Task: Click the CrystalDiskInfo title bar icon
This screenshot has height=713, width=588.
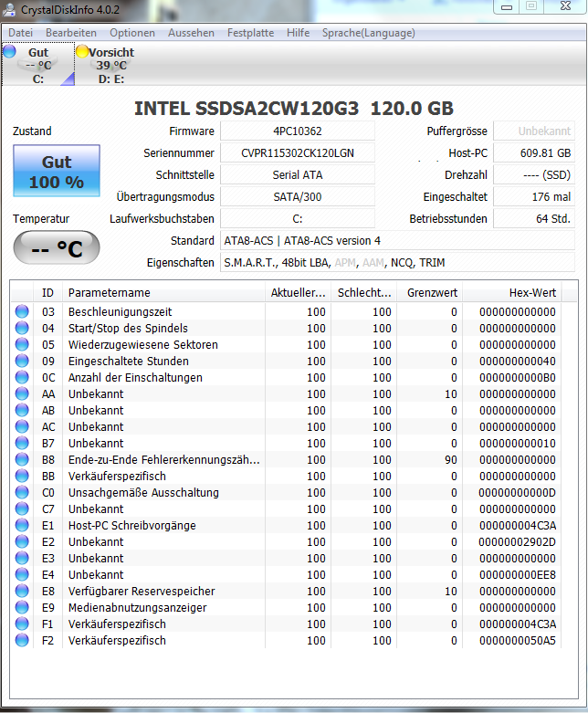Action: (9, 9)
